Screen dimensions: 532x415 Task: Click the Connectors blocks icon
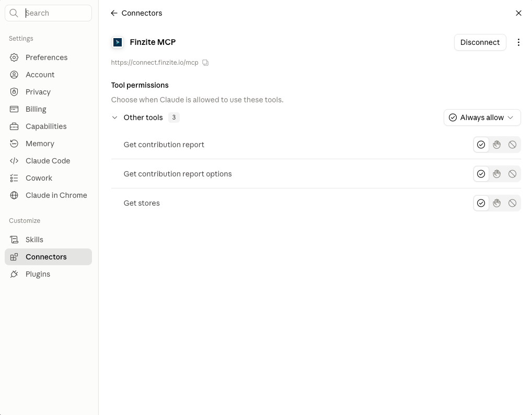pyautogui.click(x=14, y=257)
